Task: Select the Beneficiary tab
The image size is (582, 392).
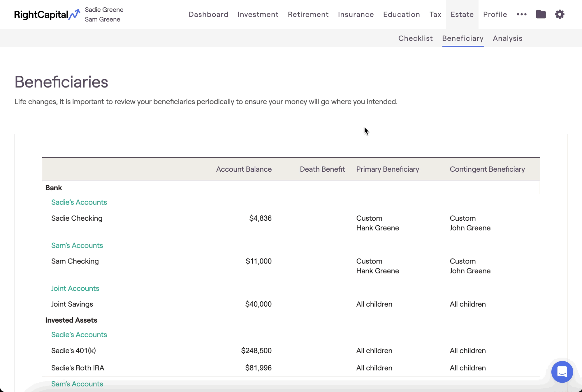Action: coord(463,38)
